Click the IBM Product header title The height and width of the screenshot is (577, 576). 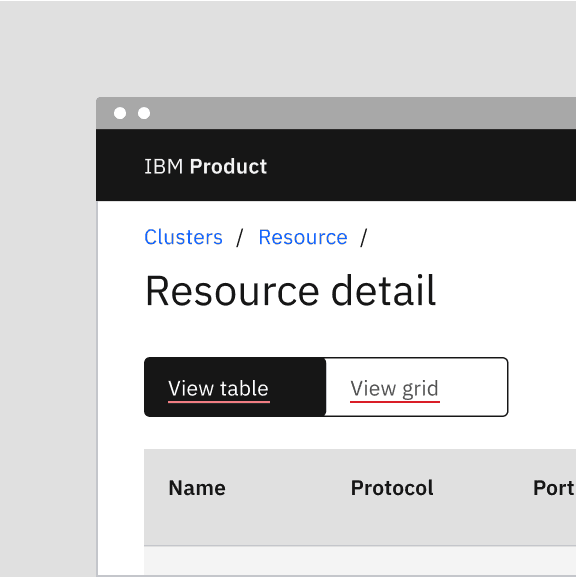pos(205,167)
